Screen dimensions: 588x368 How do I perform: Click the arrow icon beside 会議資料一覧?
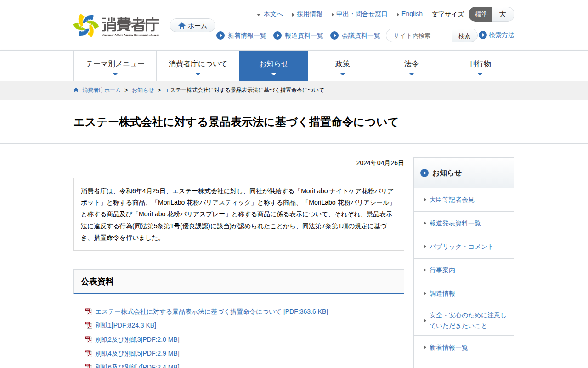pyautogui.click(x=334, y=35)
